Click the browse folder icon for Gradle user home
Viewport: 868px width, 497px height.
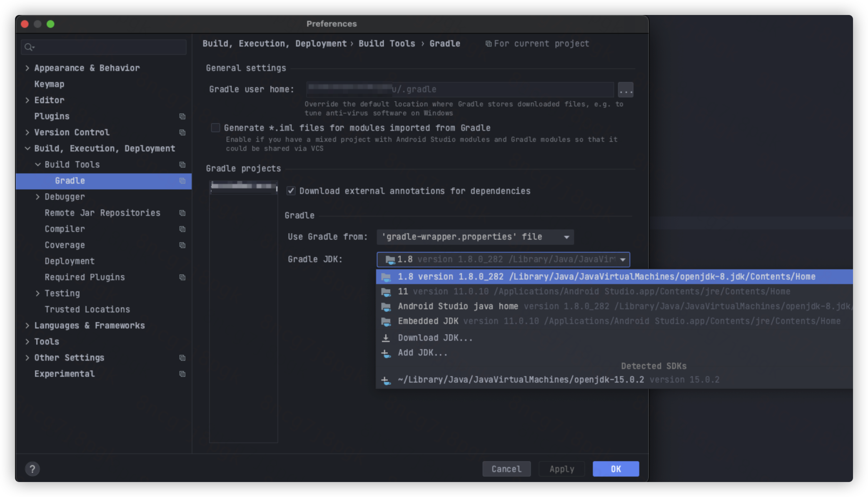pos(625,90)
